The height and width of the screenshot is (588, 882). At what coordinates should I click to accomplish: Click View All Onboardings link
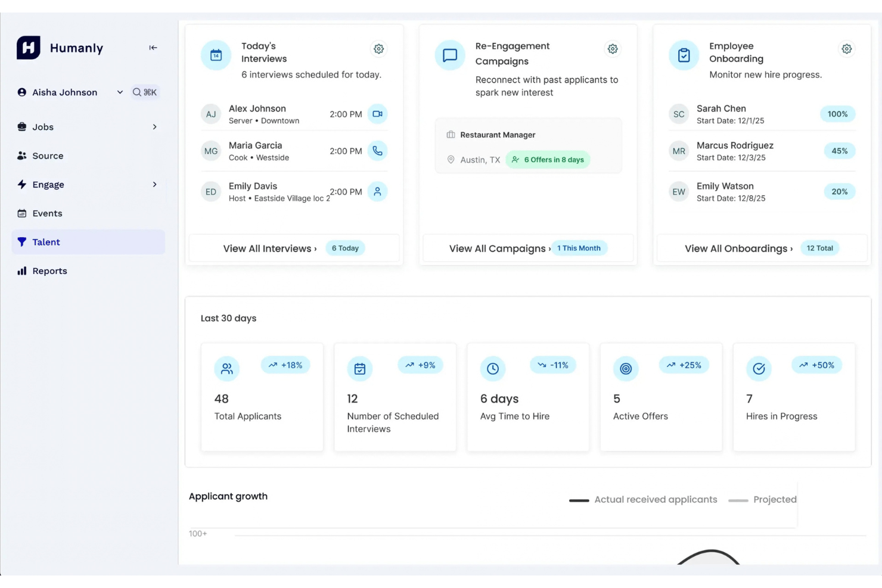coord(738,248)
